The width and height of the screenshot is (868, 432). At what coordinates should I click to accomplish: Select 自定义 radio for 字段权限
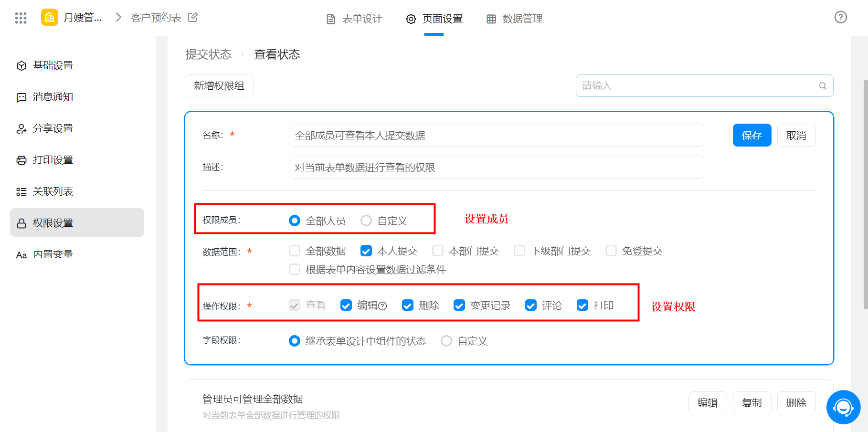(x=446, y=341)
